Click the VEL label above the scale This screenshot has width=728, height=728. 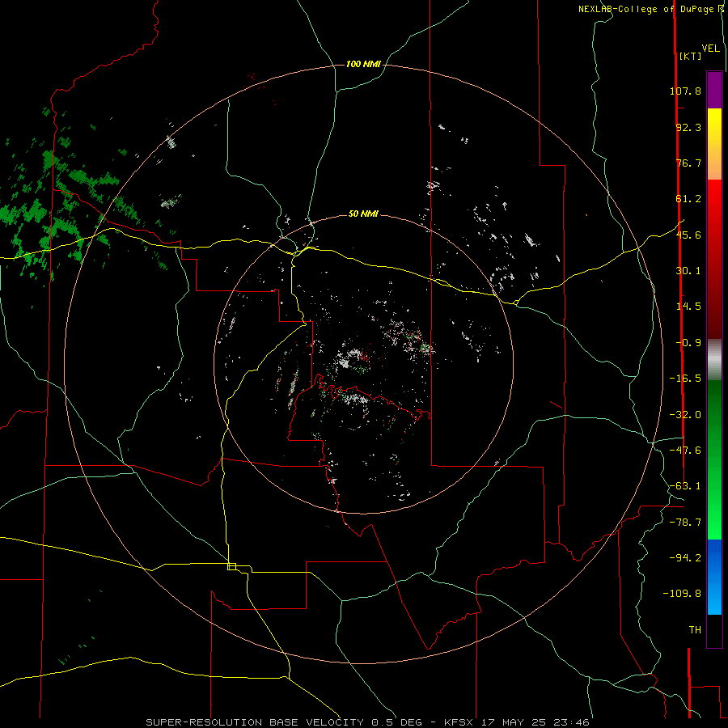click(x=710, y=49)
